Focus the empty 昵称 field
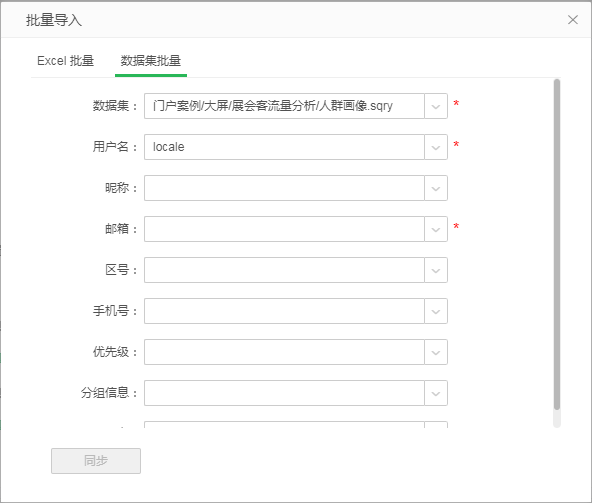Viewport: 592px width, 503px height. (x=284, y=188)
